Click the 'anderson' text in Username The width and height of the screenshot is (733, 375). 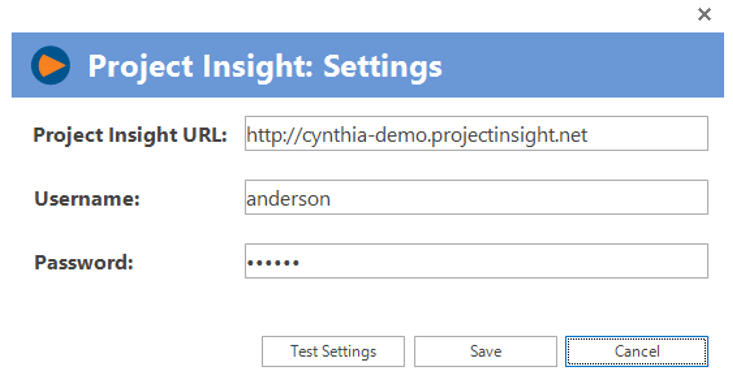coord(288,199)
